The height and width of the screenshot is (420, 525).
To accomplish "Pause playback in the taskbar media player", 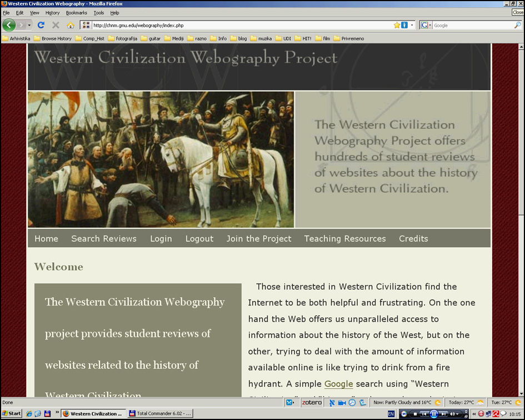I will 434,414.
